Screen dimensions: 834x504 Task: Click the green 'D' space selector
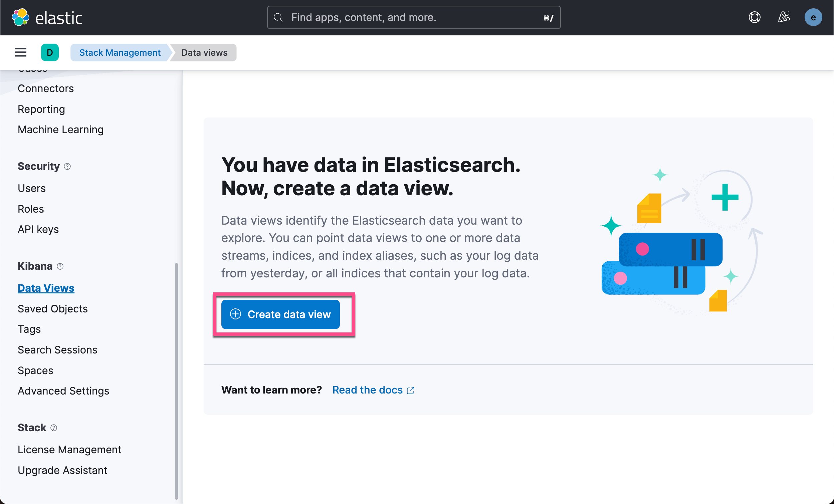[x=50, y=52]
